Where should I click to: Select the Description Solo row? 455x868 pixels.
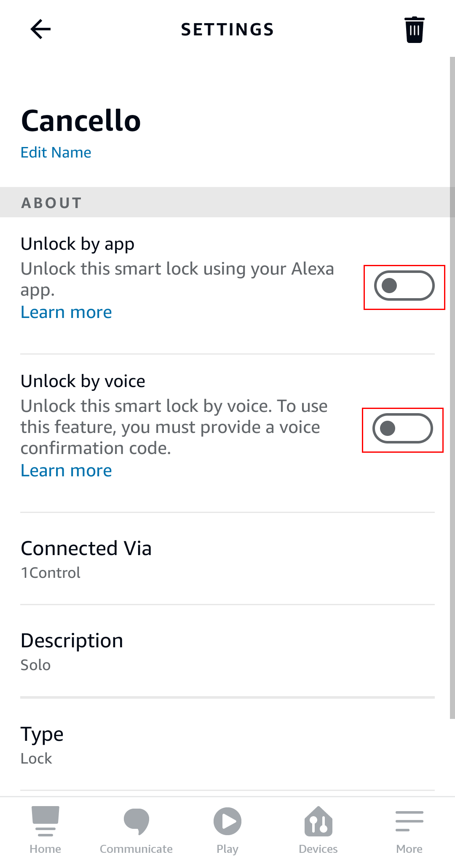(227, 652)
